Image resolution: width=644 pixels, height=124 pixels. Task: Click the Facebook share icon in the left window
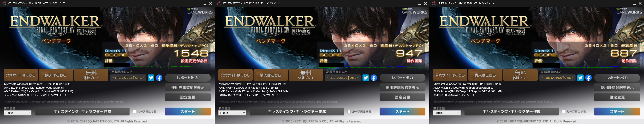(159, 78)
